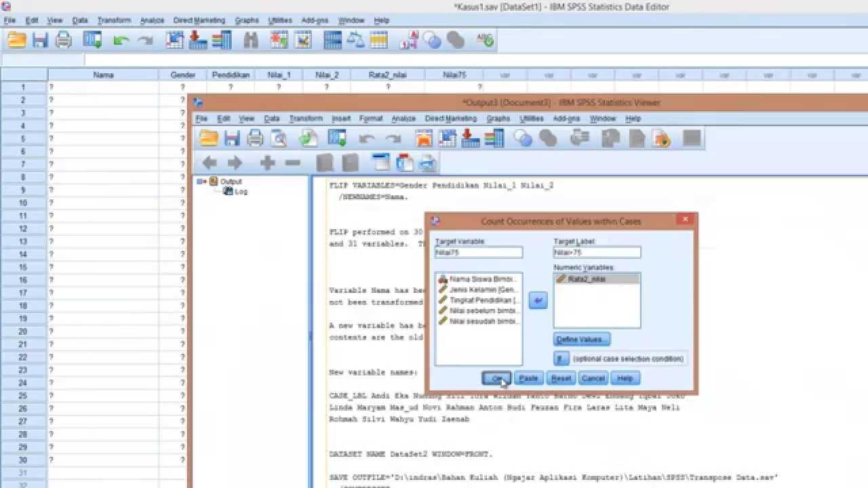Save icon in Viewer toolbar
The height and width of the screenshot is (488, 868).
(x=232, y=138)
